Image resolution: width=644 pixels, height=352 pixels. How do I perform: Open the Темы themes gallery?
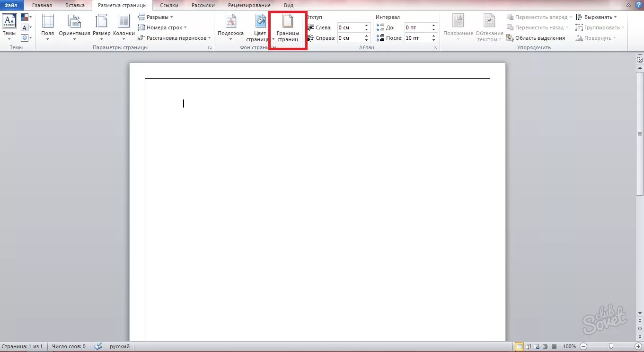(x=9, y=27)
